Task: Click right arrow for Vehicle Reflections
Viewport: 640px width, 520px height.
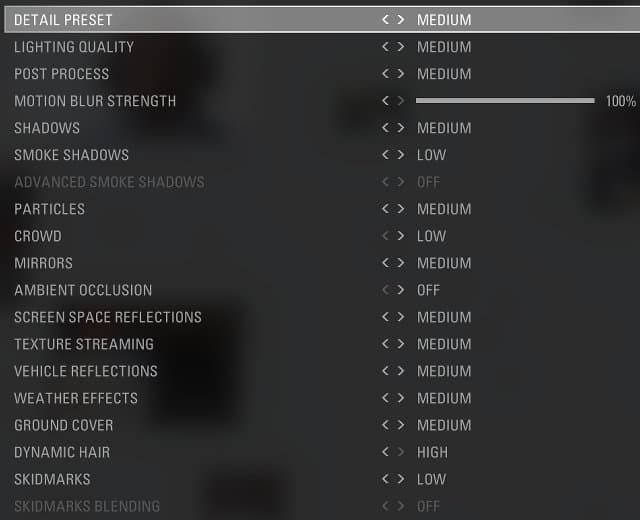Action: tap(401, 371)
